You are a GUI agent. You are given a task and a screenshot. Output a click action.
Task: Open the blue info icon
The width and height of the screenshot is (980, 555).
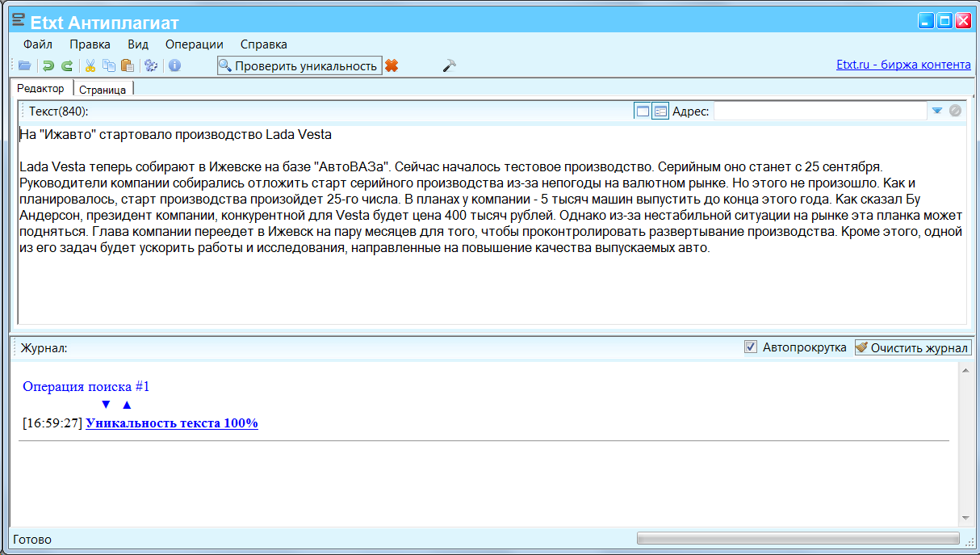(174, 66)
